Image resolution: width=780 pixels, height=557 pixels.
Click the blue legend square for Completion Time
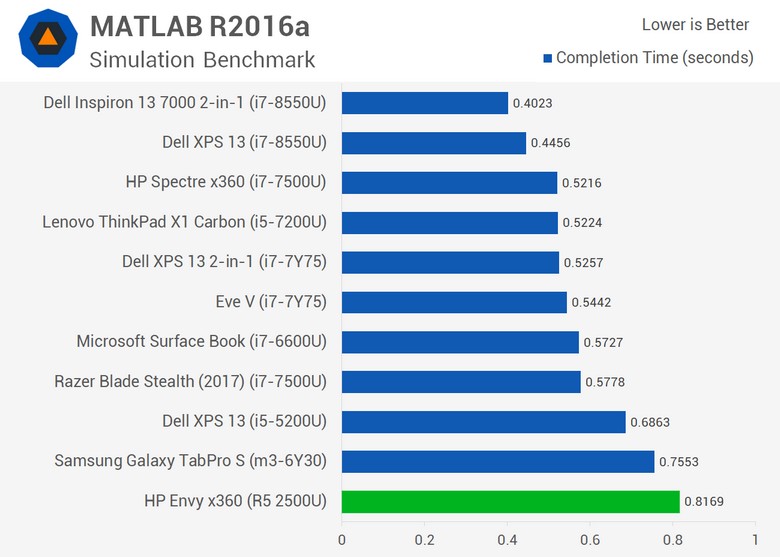(x=548, y=59)
